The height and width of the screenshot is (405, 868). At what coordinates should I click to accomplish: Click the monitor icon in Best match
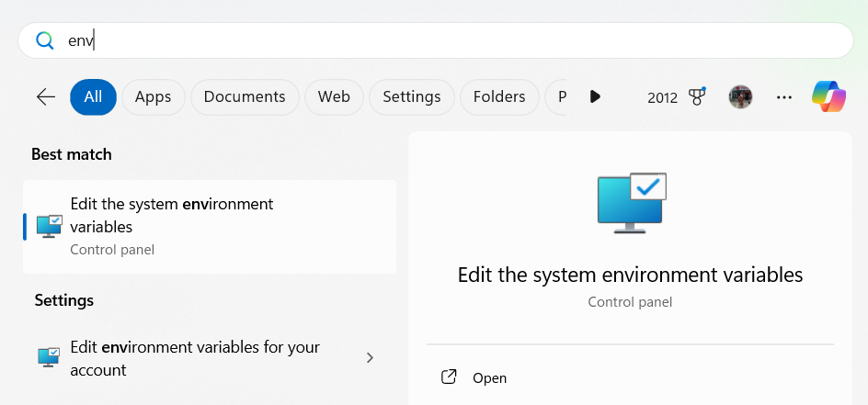pos(50,227)
